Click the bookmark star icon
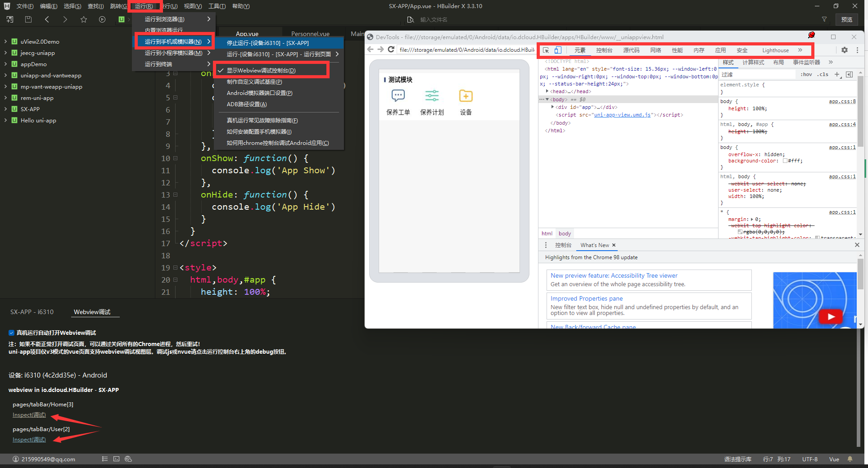Image resolution: width=868 pixels, height=468 pixels. [x=84, y=19]
